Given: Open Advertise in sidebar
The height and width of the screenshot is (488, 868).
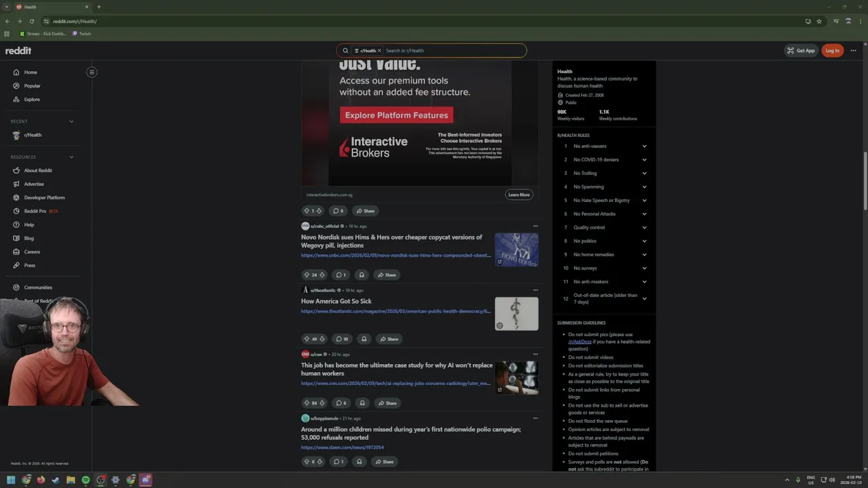Looking at the screenshot, I should click(34, 184).
